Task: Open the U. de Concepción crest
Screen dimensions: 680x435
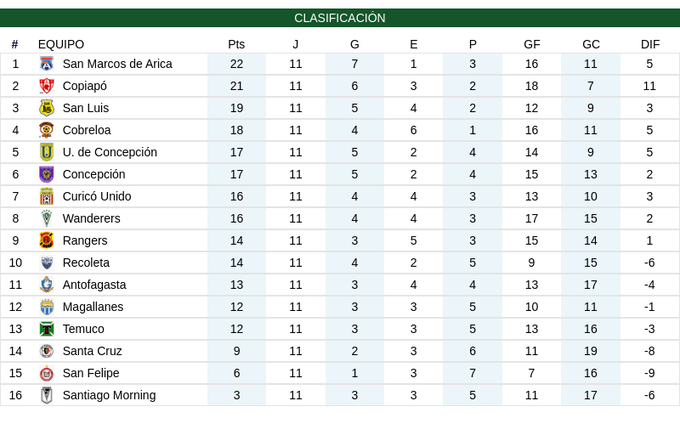Action: (x=46, y=152)
